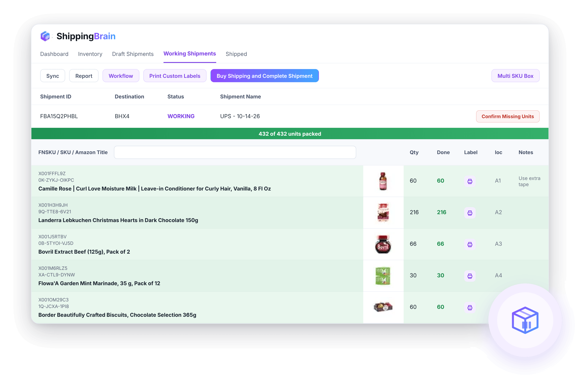Select the Working Shipments tab
This screenshot has width=588, height=388.
pyautogui.click(x=189, y=54)
